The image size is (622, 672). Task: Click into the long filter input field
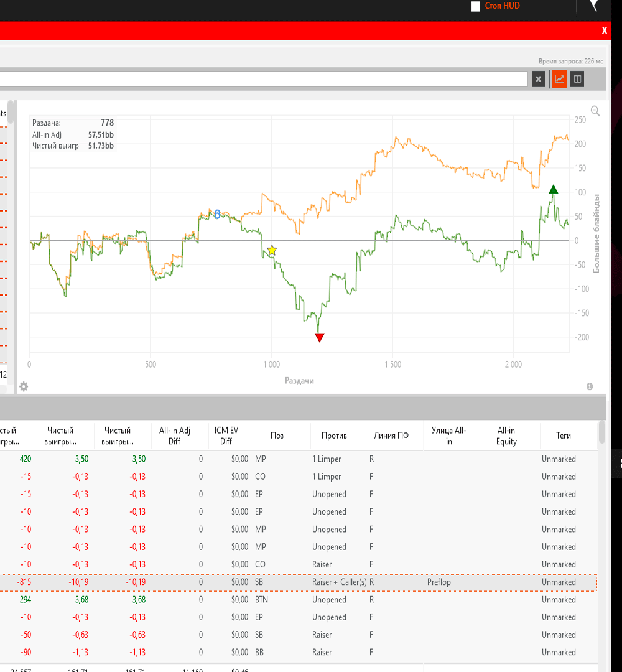point(264,79)
